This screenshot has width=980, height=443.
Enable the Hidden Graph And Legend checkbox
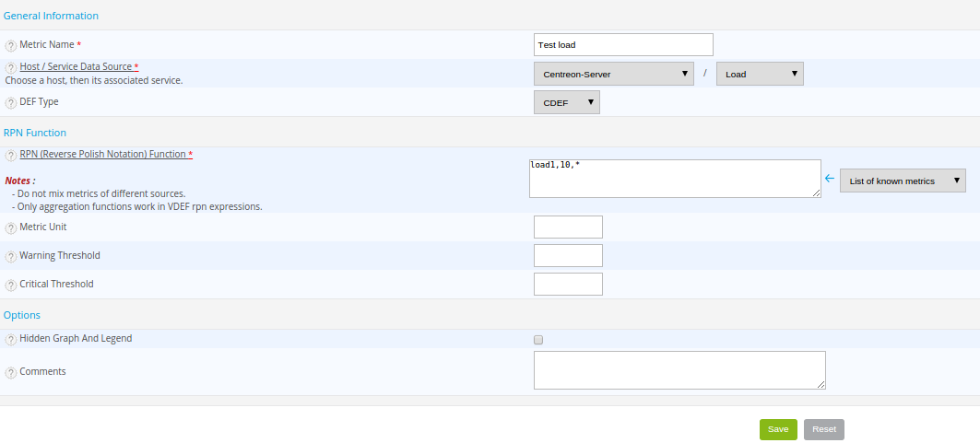538,340
